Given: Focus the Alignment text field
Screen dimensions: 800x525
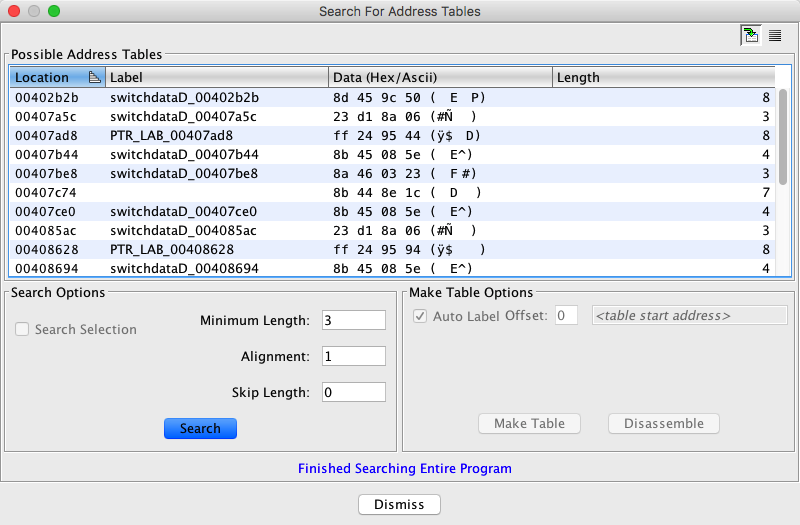Looking at the screenshot, I should coord(352,356).
